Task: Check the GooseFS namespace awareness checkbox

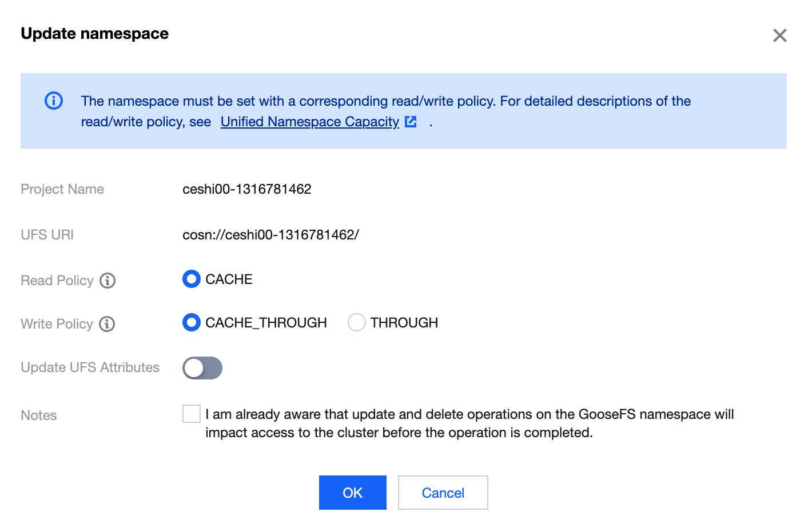Action: (x=192, y=414)
